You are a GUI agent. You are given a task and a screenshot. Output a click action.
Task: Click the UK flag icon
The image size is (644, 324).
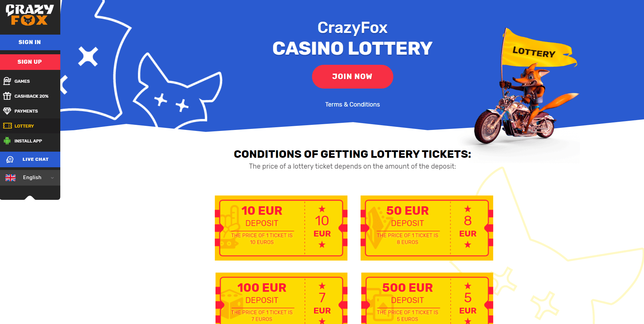pos(11,177)
